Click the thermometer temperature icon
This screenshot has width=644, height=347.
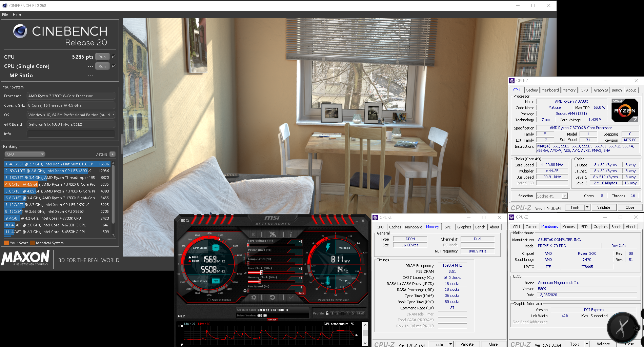pyautogui.click(x=328, y=280)
